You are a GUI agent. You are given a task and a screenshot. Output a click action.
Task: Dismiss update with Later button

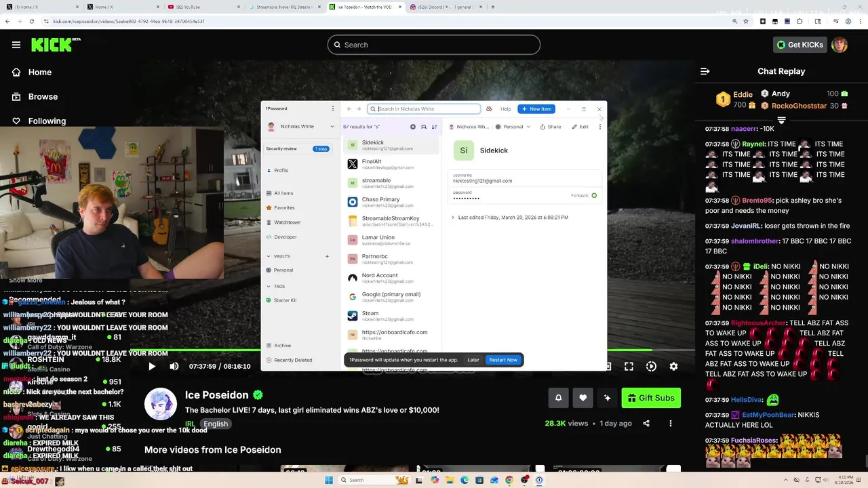point(473,360)
